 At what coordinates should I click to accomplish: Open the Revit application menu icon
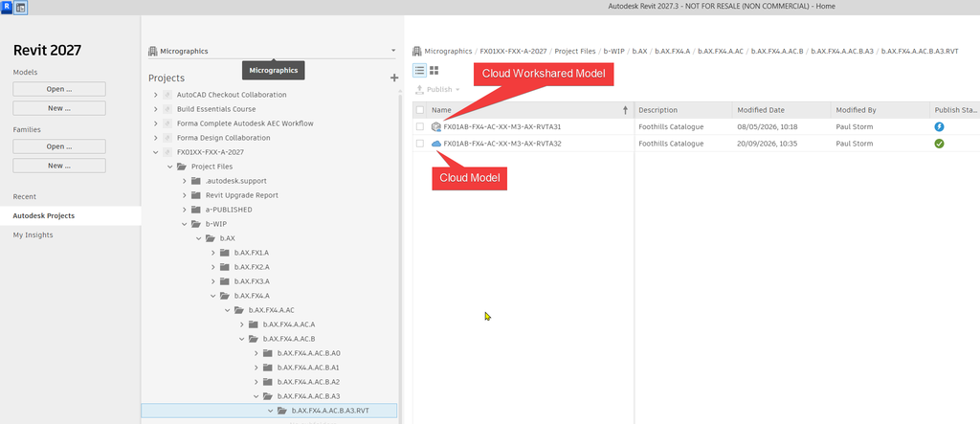click(x=7, y=8)
